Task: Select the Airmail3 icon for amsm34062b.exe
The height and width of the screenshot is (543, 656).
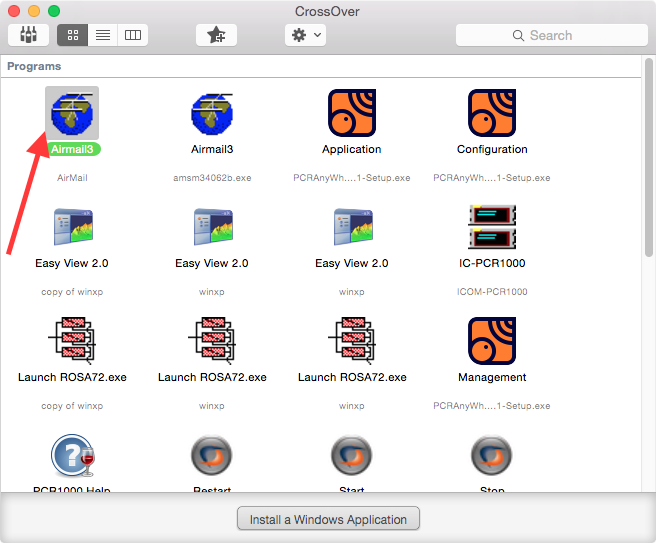Action: pyautogui.click(x=212, y=114)
